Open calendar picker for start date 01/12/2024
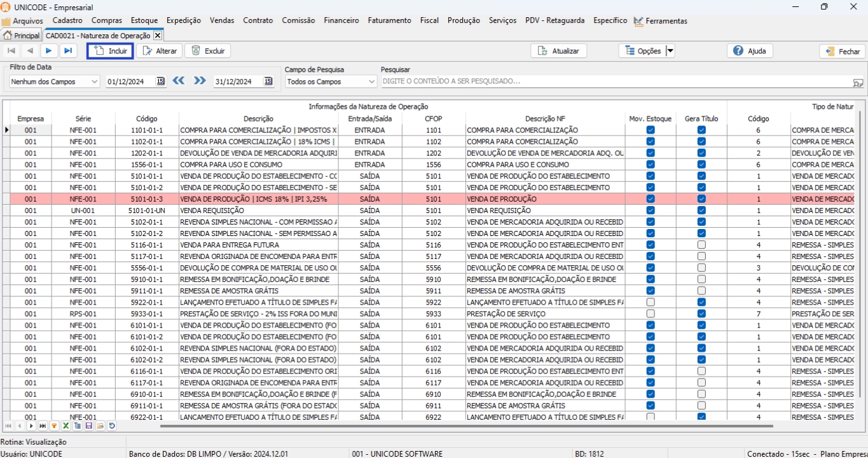The height and width of the screenshot is (458, 868). [x=160, y=81]
